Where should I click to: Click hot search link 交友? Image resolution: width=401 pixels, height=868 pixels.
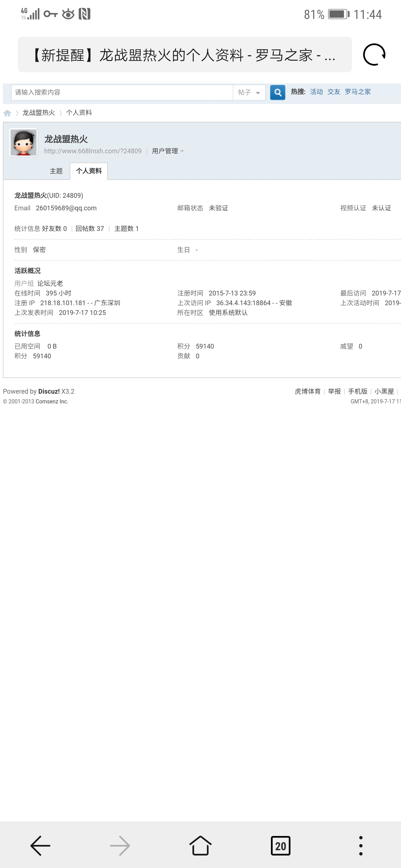click(334, 92)
